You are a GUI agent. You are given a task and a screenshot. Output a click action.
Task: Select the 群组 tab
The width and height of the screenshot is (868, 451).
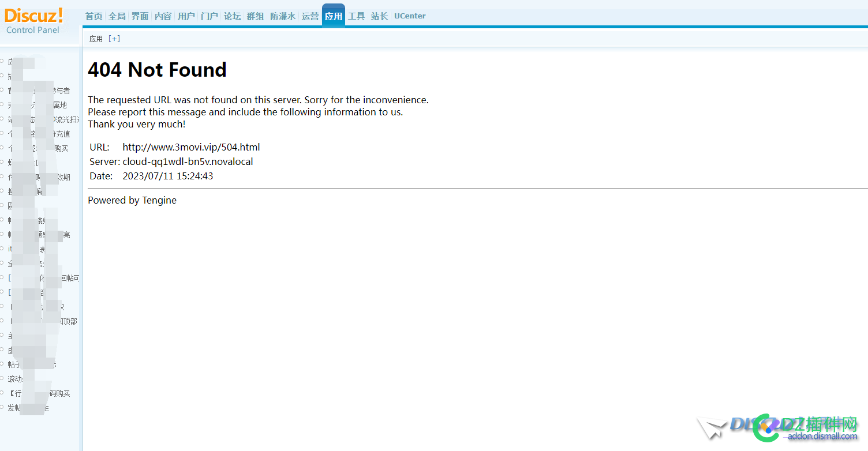coord(255,16)
